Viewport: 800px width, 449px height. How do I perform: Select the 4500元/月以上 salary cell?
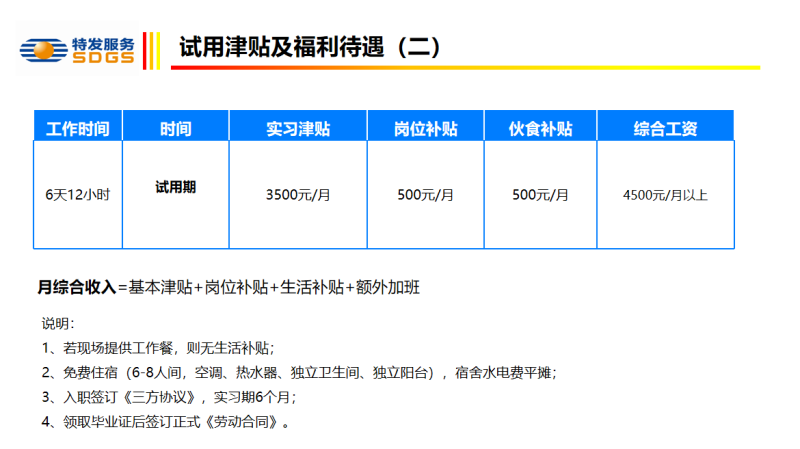665,194
